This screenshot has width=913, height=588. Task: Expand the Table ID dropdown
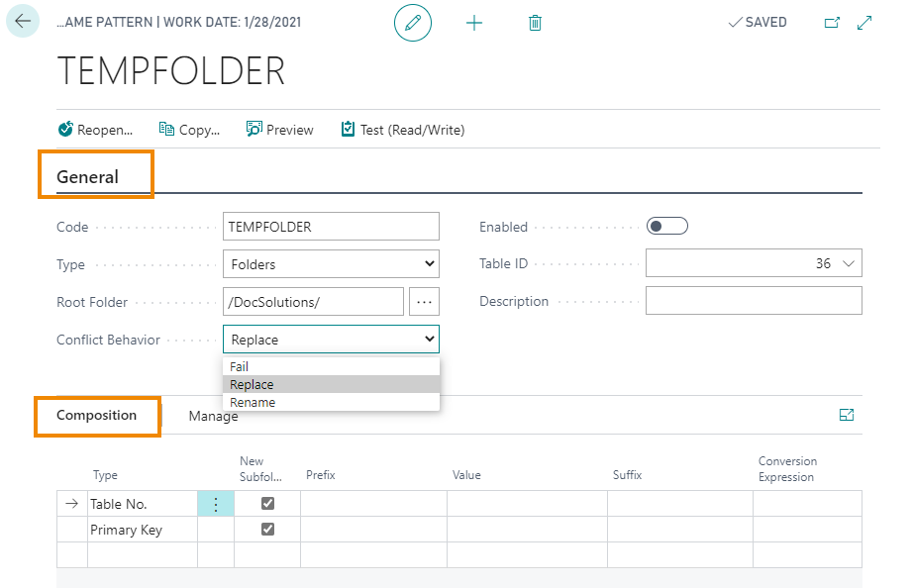(x=849, y=264)
